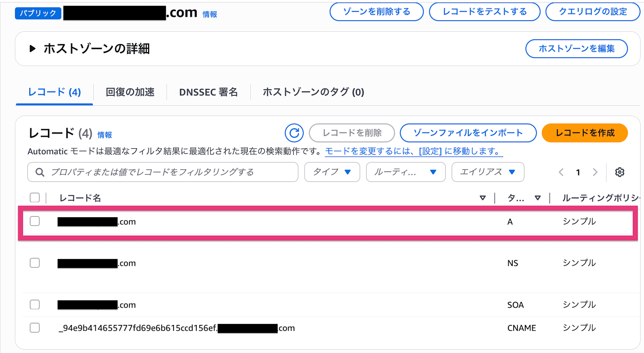Click the next page arrow

(595, 172)
